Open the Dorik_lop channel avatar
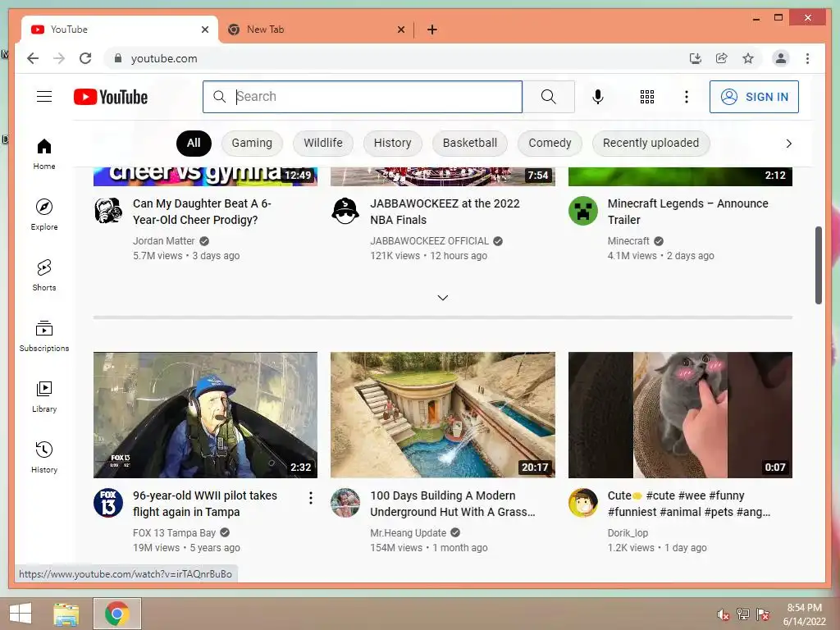The height and width of the screenshot is (630, 840). click(583, 503)
